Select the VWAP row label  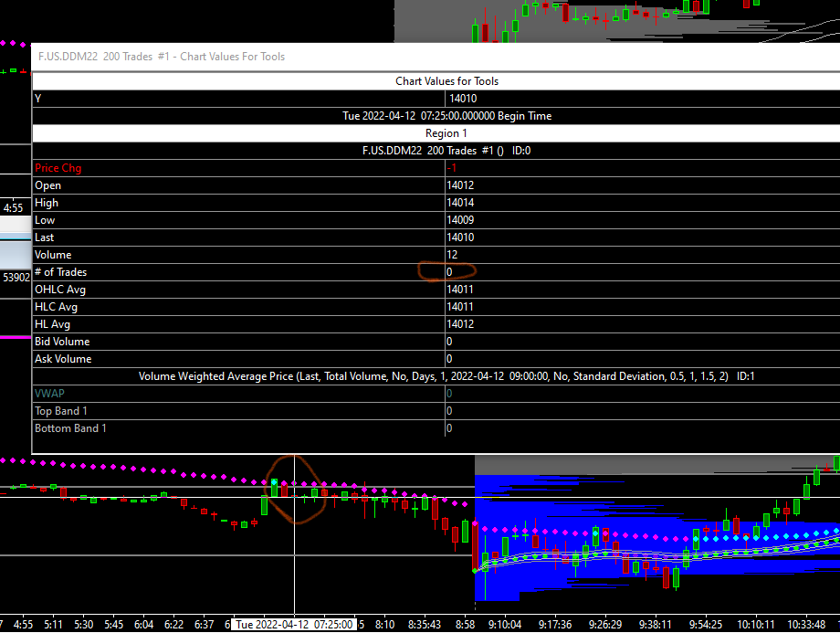pos(49,394)
